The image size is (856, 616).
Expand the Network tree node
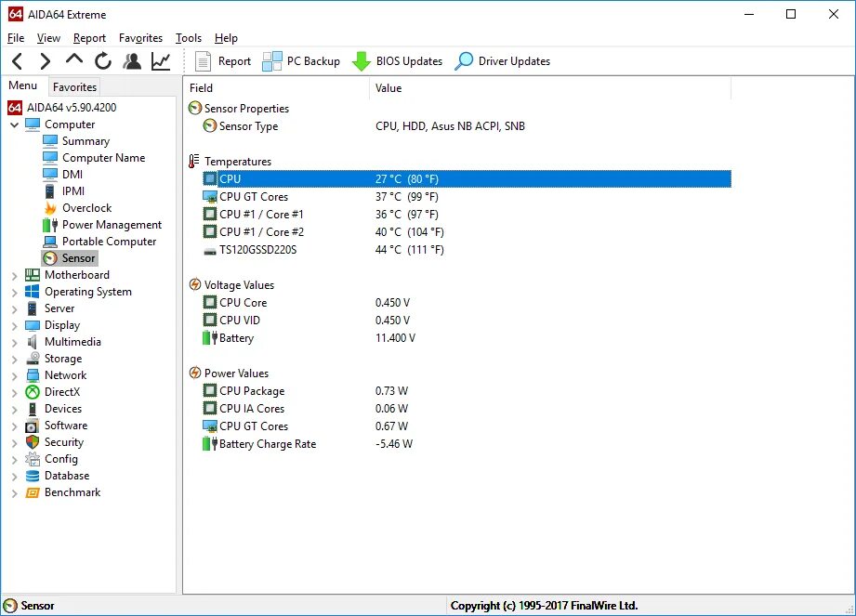[x=15, y=376]
